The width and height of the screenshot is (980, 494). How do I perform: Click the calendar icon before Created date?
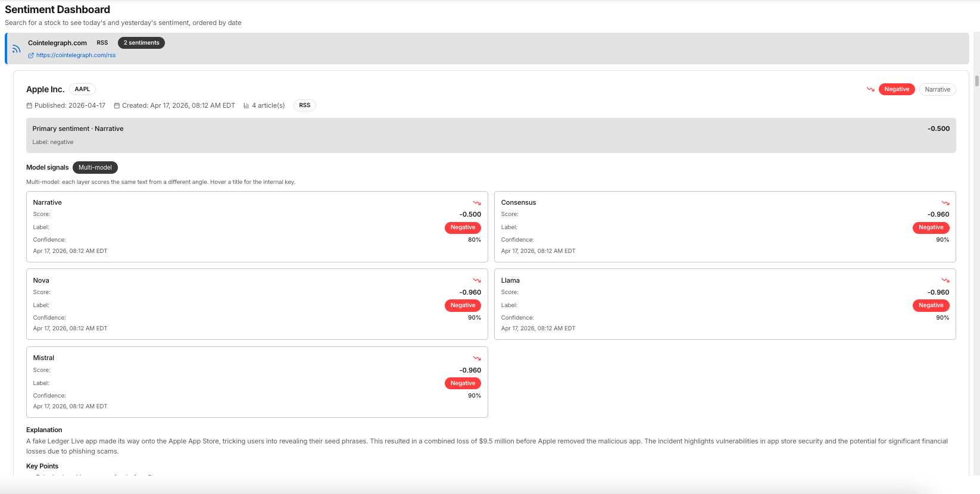(117, 105)
